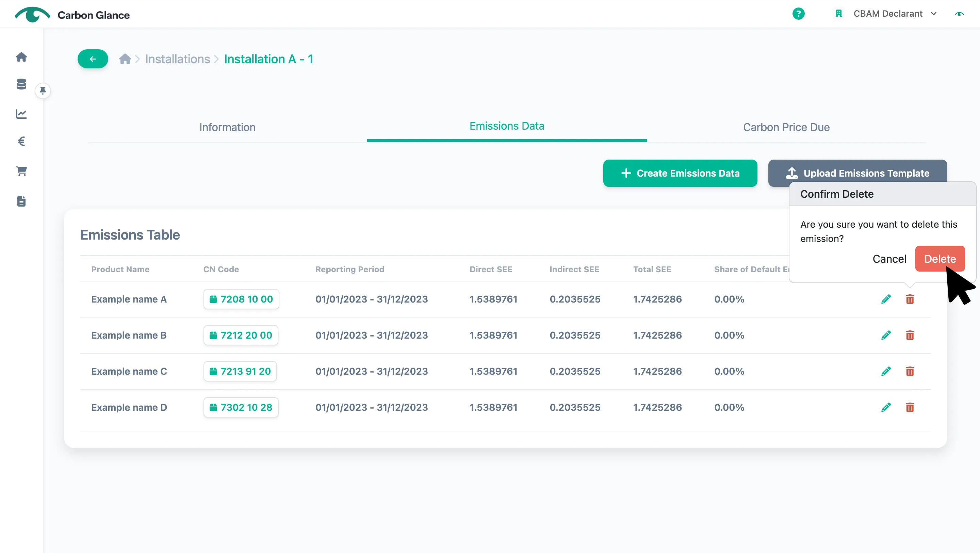The height and width of the screenshot is (553, 980).
Task: Switch to the Information tab
Action: click(x=228, y=127)
